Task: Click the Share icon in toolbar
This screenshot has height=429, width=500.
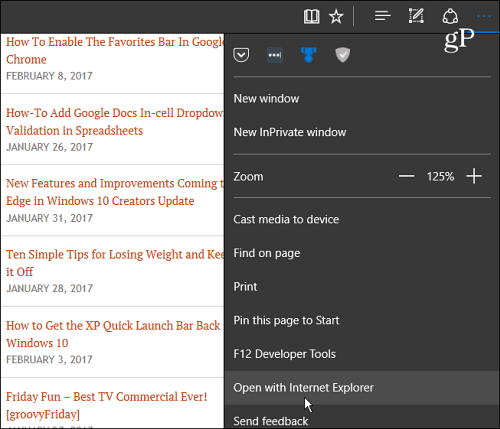Action: 450,16
